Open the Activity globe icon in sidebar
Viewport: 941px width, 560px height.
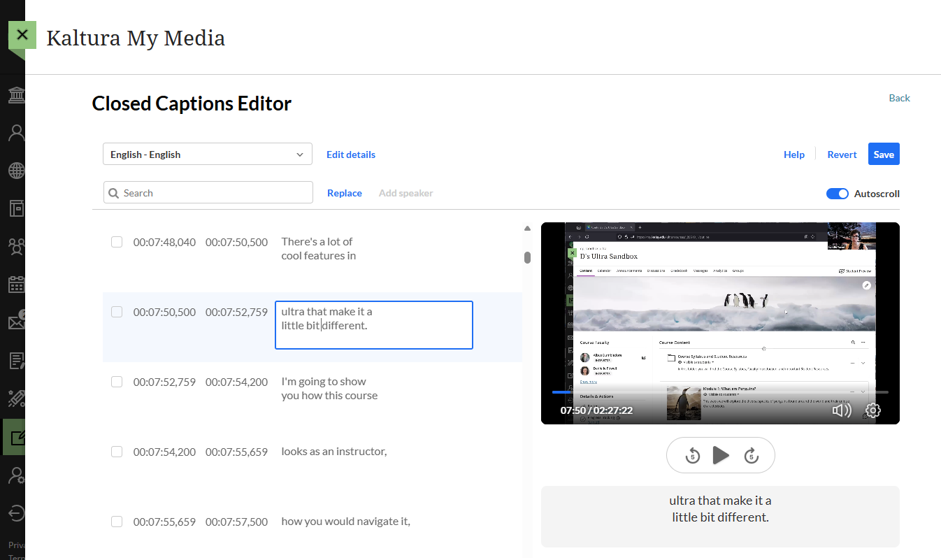click(x=16, y=171)
